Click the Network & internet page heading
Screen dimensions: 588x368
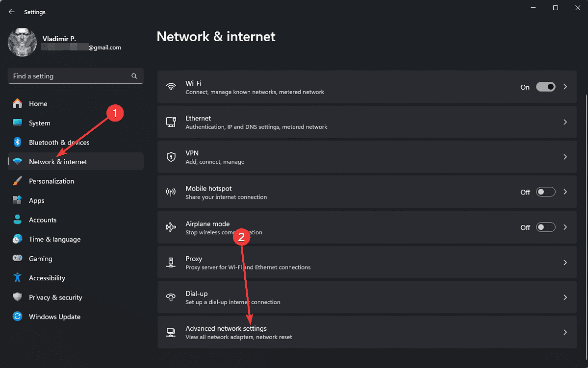(216, 36)
